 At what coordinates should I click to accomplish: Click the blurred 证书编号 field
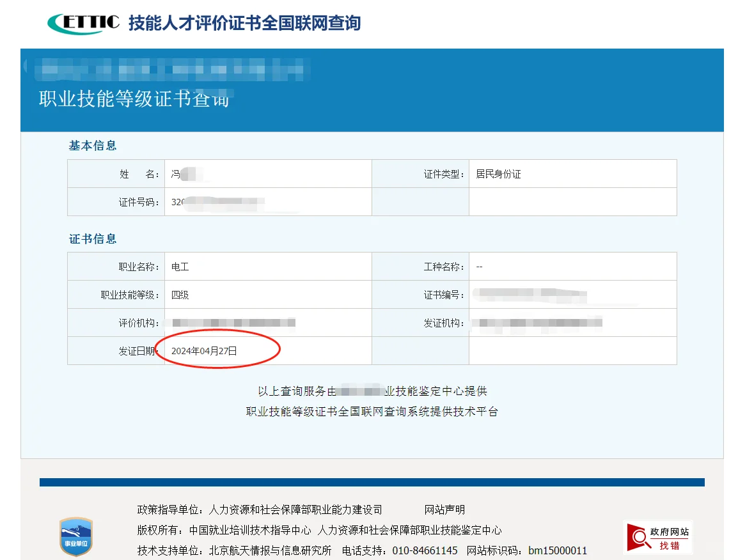531,294
